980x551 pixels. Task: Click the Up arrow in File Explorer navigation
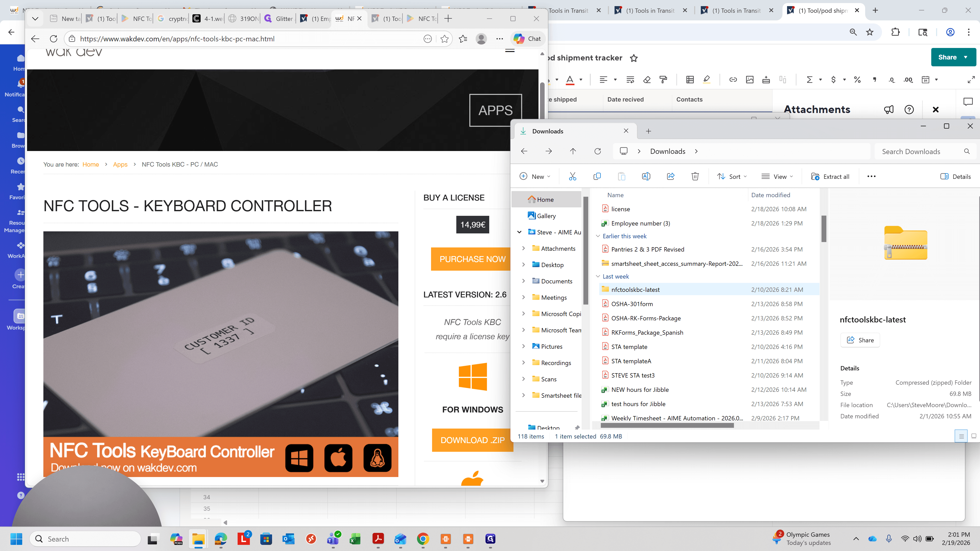pyautogui.click(x=573, y=151)
